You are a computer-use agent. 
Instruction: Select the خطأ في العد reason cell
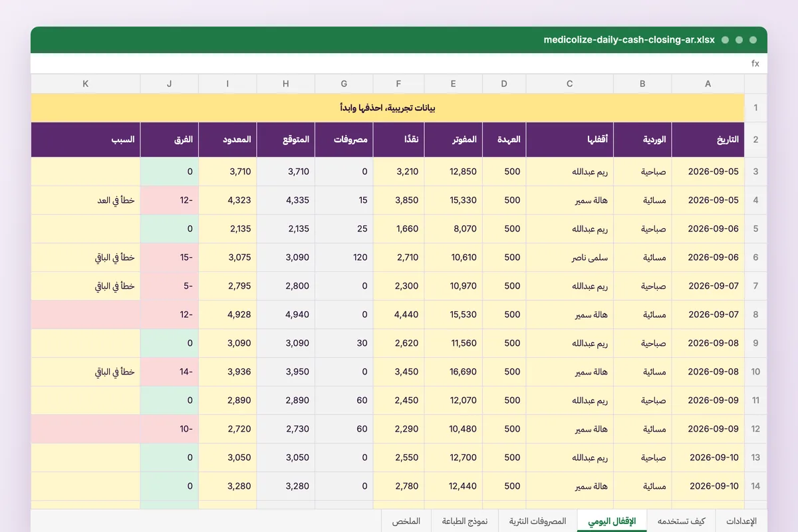[x=86, y=200]
